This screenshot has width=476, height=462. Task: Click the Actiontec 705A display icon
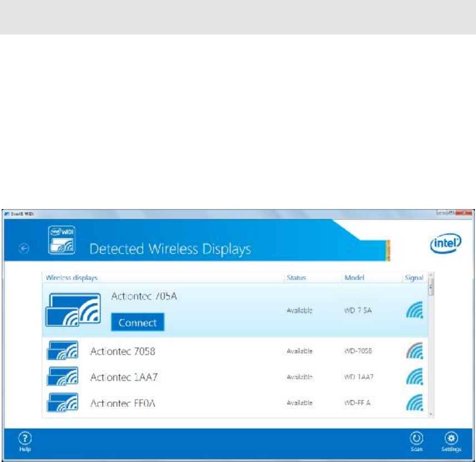73,310
